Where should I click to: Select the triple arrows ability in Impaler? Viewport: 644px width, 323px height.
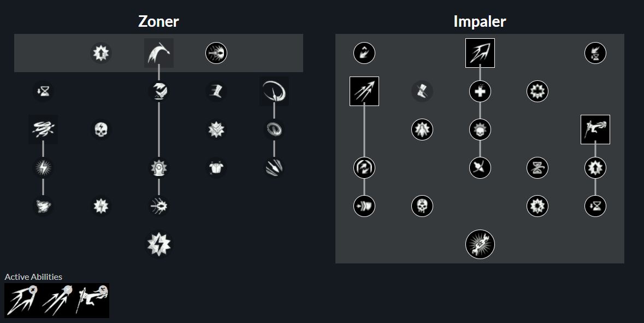tap(364, 91)
